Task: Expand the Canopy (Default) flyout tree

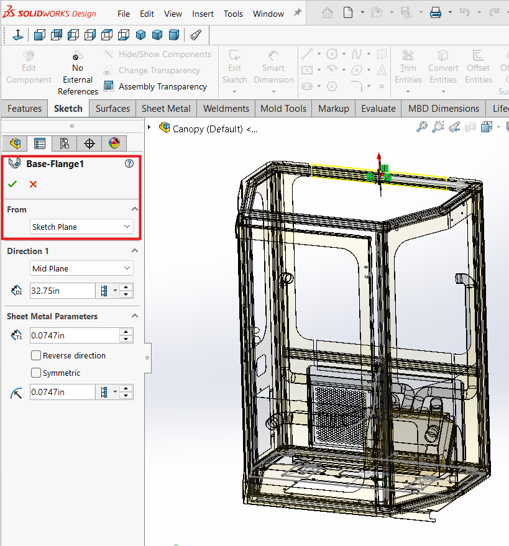Action: 149,127
